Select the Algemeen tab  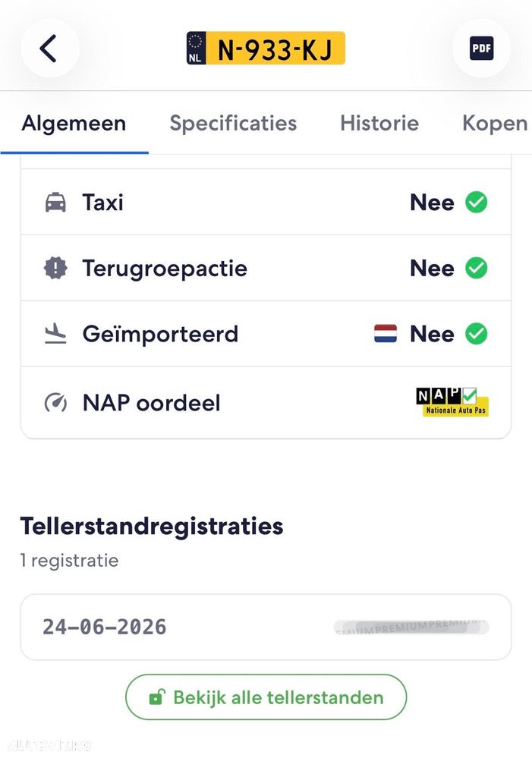coord(74,123)
